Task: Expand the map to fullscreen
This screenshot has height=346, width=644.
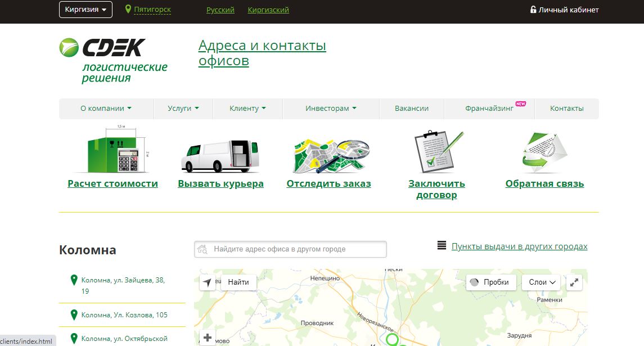Action: pos(574,282)
